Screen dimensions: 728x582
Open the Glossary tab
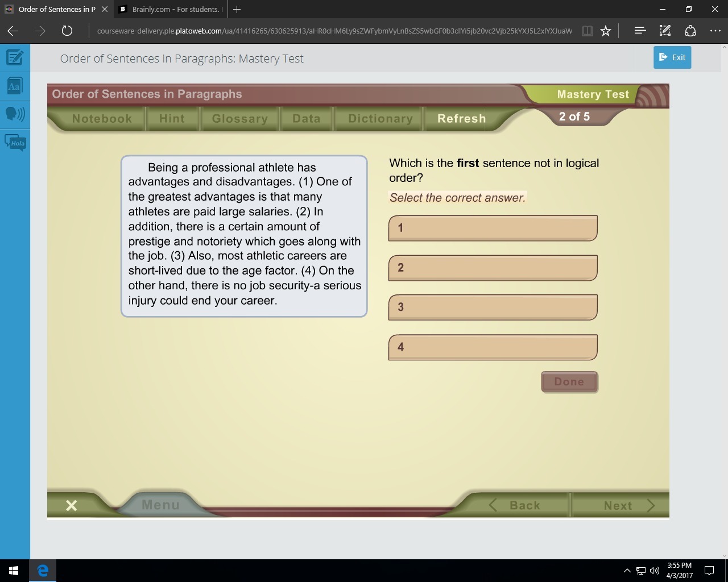[239, 119]
